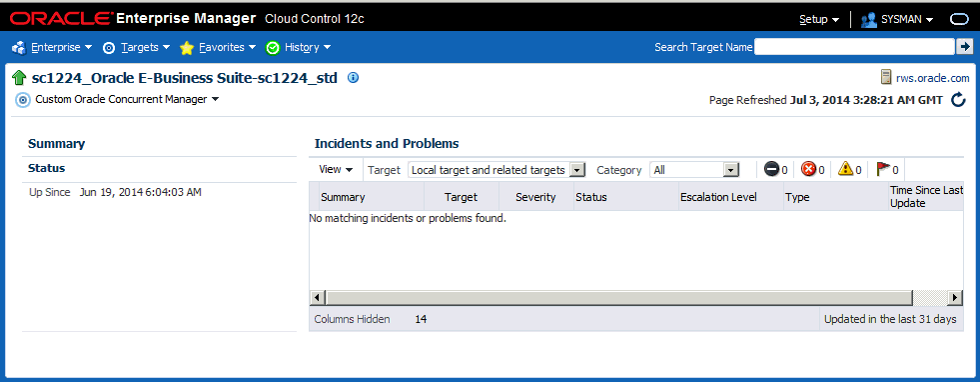This screenshot has height=382, width=980.
Task: Click the refresh page icon
Action: [x=958, y=99]
